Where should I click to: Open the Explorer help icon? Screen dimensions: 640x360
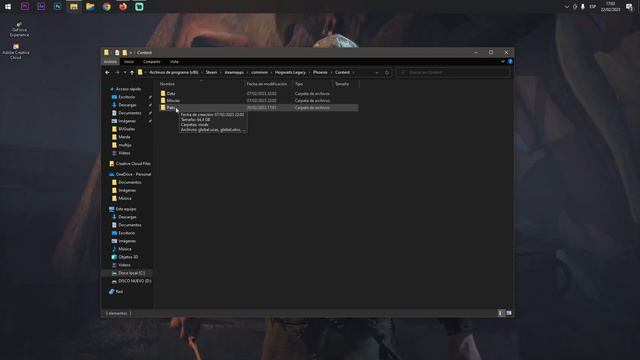tap(510, 61)
